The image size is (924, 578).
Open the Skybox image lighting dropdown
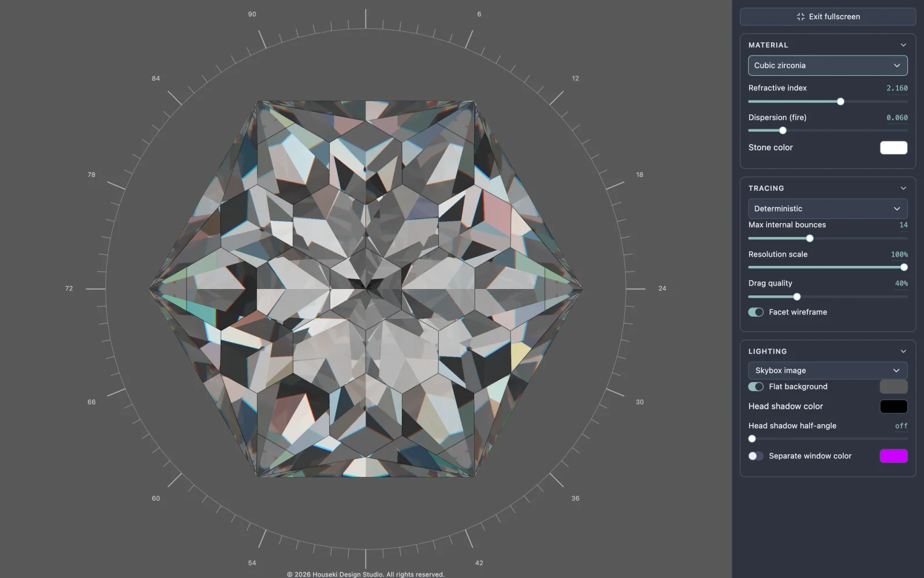(x=828, y=370)
